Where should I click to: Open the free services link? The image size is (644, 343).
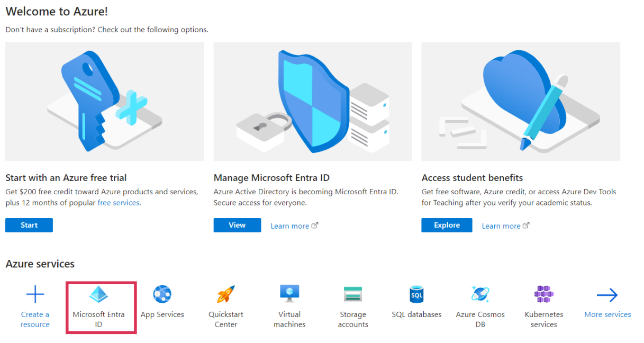118,202
